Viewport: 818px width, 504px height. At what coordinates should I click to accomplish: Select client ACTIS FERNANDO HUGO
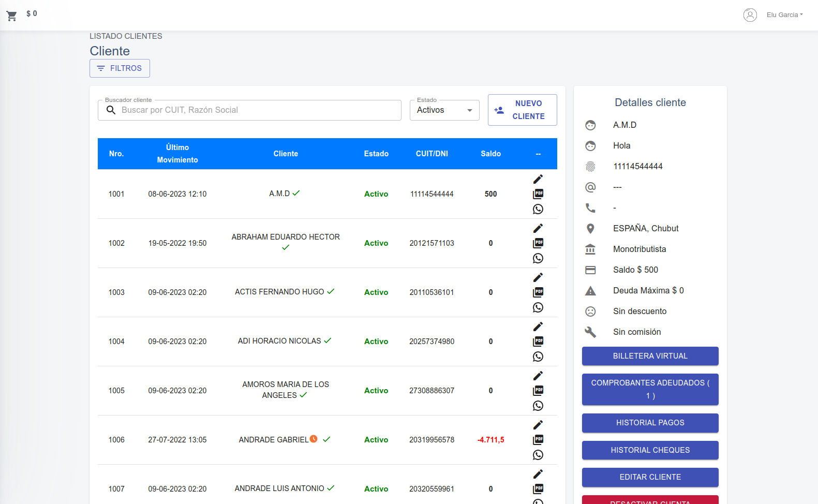click(x=279, y=292)
